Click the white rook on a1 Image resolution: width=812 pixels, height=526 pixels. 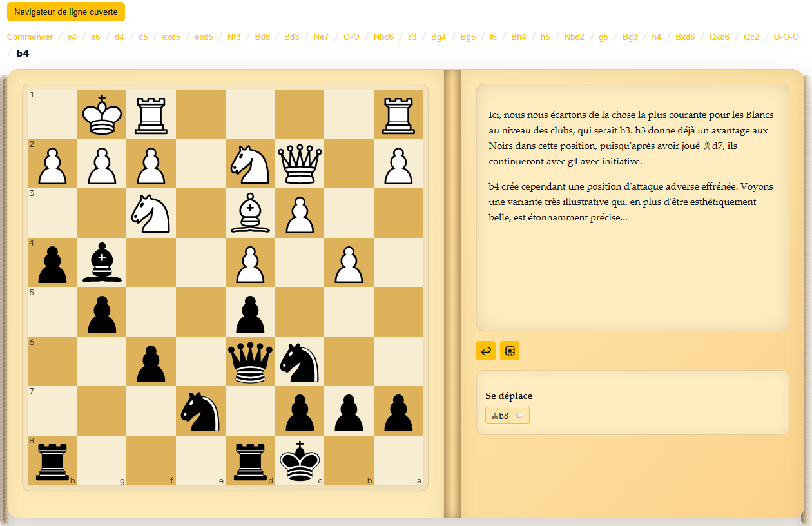(x=398, y=115)
